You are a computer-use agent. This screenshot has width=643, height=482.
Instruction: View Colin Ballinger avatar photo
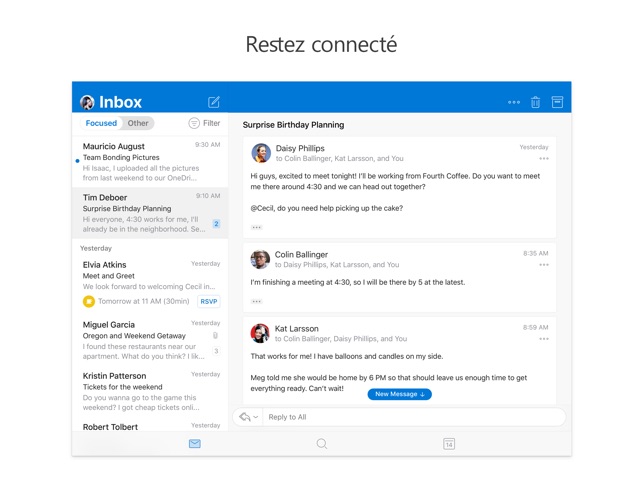pyautogui.click(x=260, y=259)
